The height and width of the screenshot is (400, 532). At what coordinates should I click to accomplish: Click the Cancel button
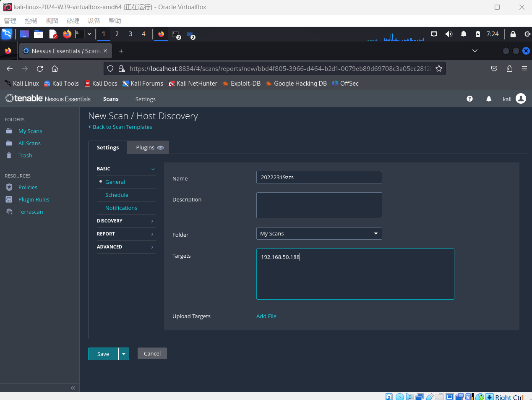[152, 353]
